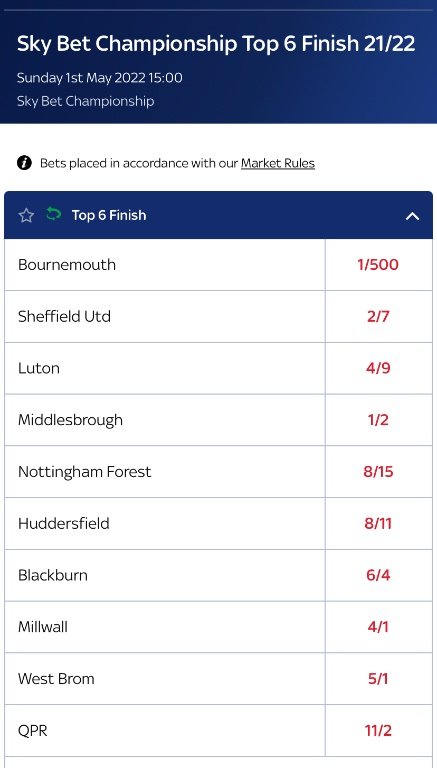Viewport: 437px width, 768px height.
Task: Pick Middlesbrough at 1/2
Action: (378, 420)
